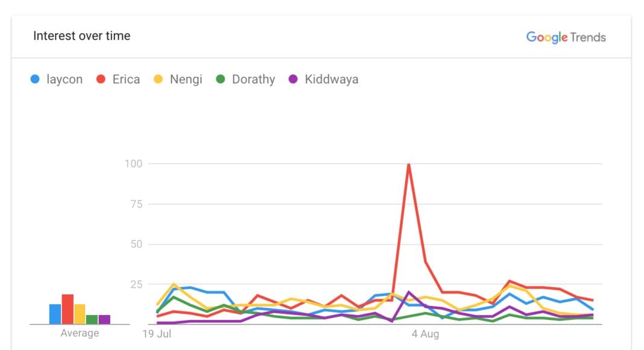
Task: Select the Nengi legend label
Action: tap(186, 79)
